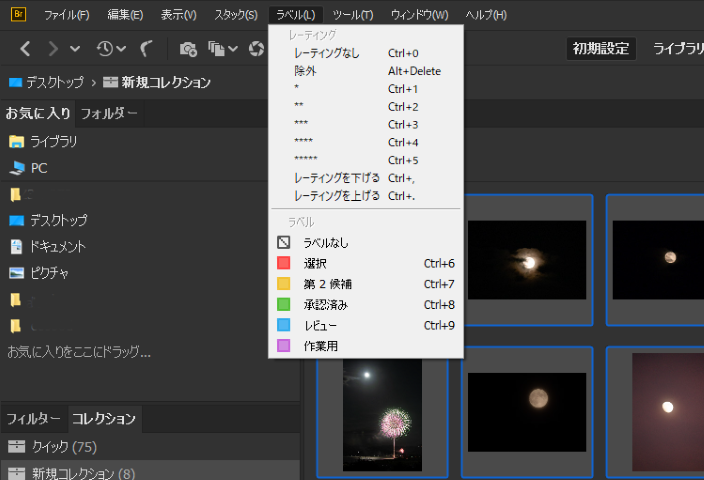
Task: Expand the chevron beside the forward arrow
Action: (x=75, y=48)
